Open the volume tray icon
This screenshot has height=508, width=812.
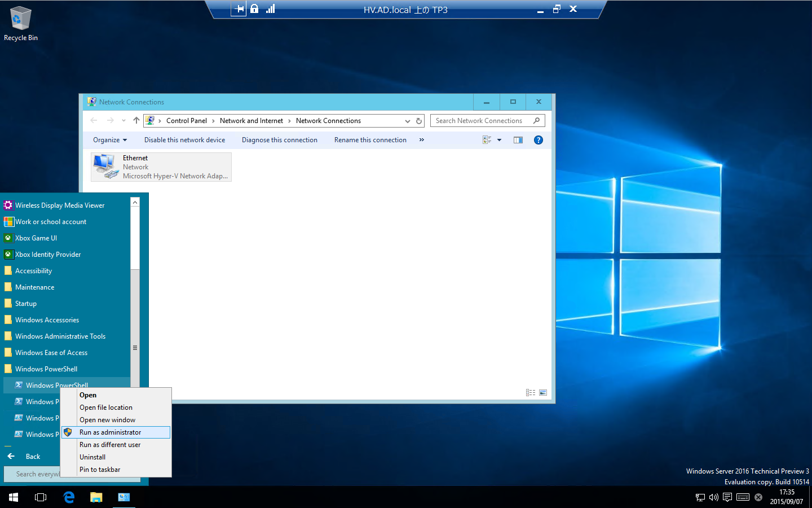point(714,497)
